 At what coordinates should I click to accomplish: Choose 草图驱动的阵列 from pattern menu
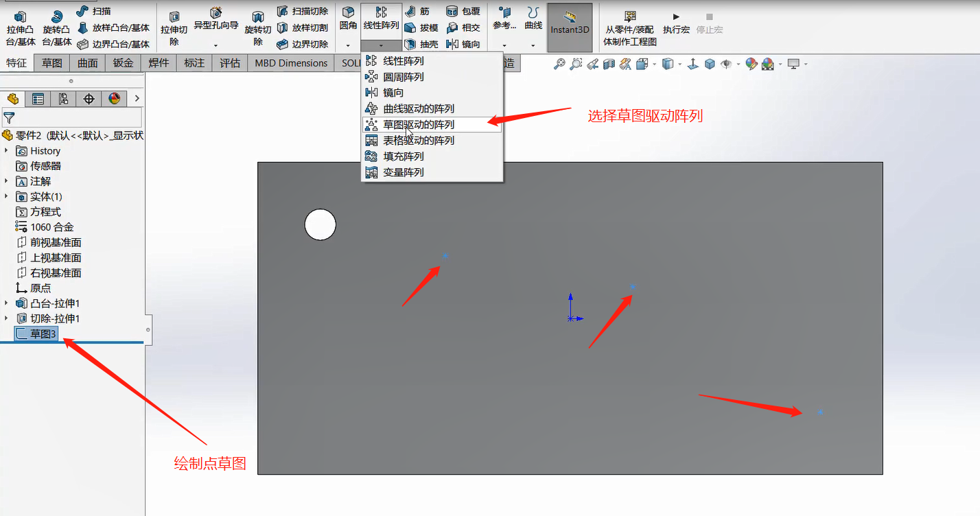tap(432, 125)
